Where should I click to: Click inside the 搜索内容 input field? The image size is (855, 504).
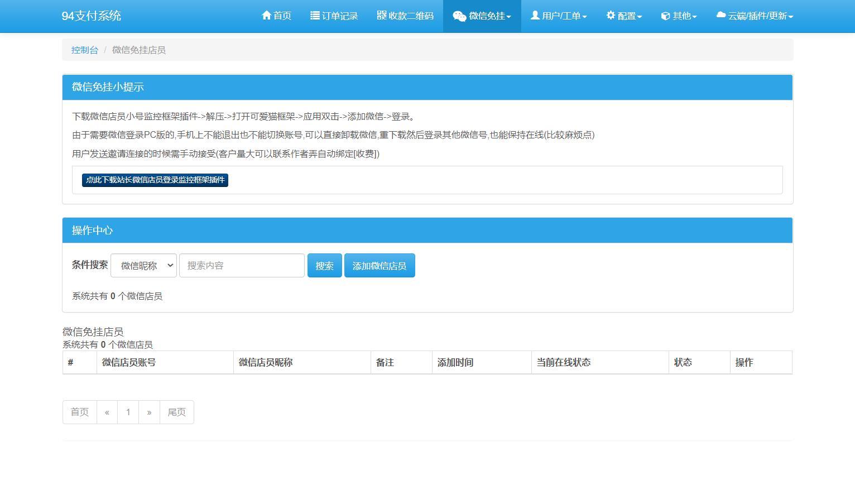click(x=242, y=265)
